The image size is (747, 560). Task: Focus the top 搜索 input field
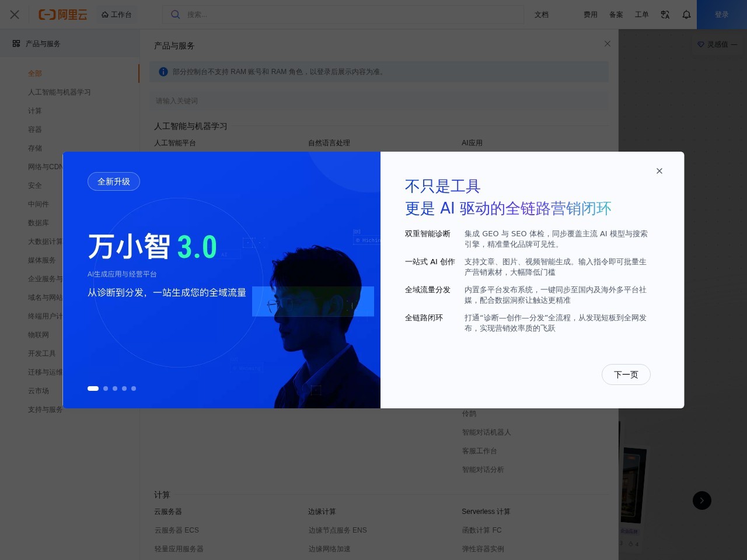pos(343,15)
